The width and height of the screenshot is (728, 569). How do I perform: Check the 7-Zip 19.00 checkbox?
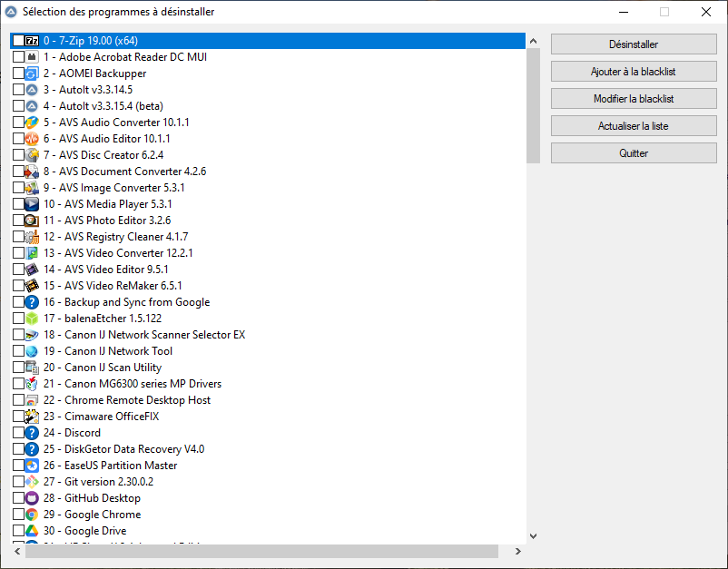(18, 41)
